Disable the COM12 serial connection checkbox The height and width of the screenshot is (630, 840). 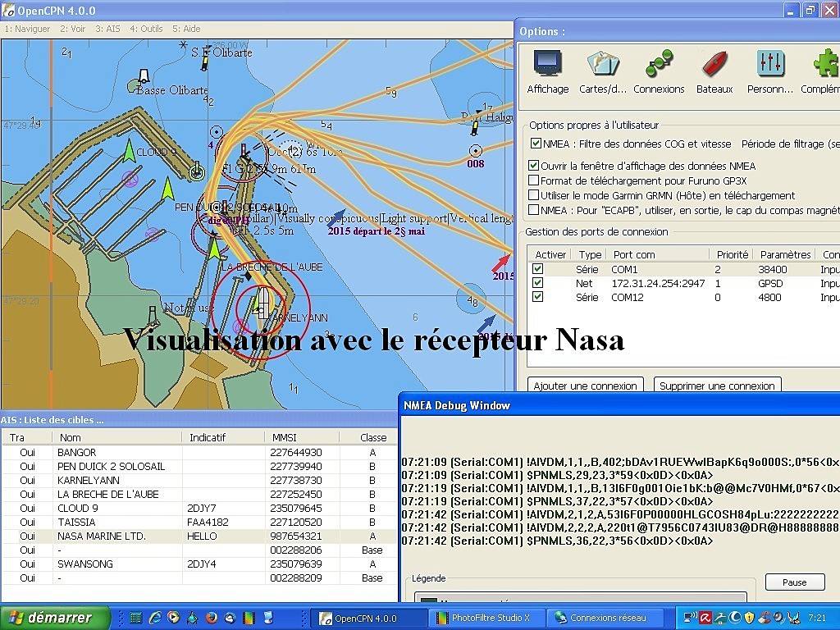pos(538,297)
